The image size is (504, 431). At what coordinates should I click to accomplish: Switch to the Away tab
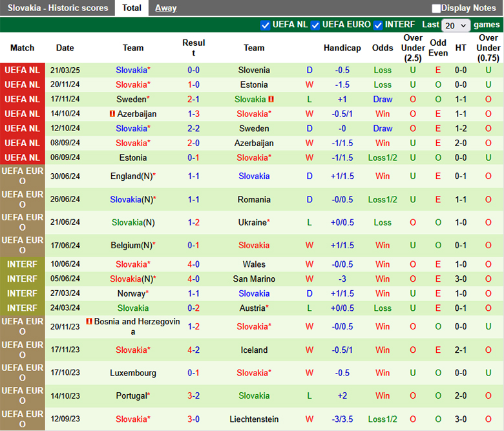(166, 8)
